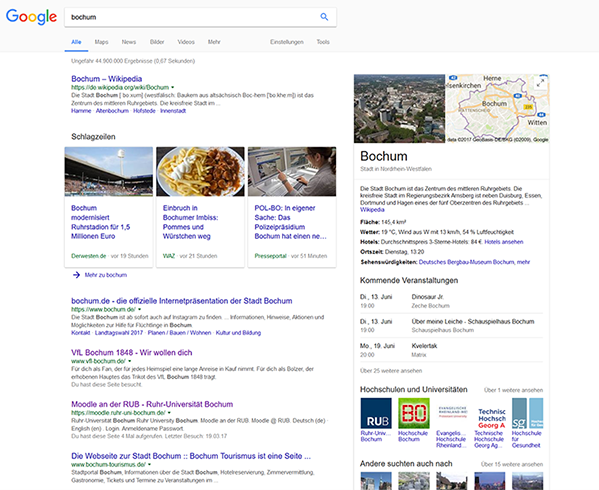Open the Kontakt sitelink
The height and width of the screenshot is (490, 599).
point(81,333)
